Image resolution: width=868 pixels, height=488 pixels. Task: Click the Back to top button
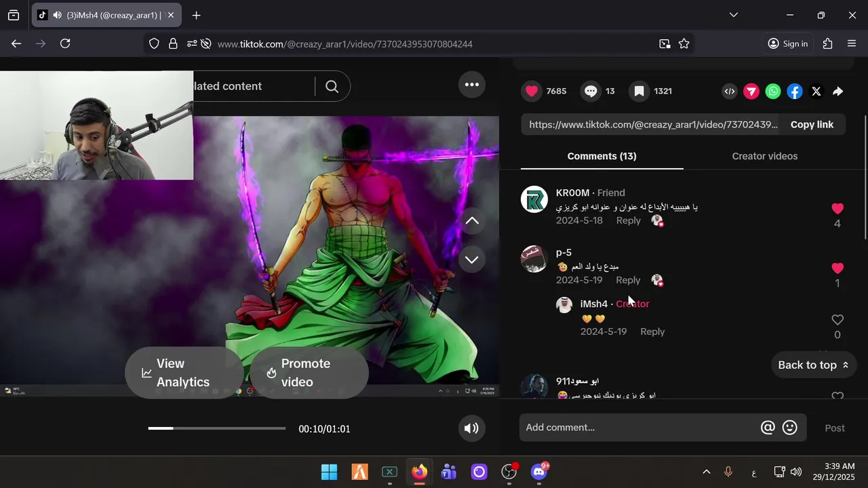pyautogui.click(x=813, y=365)
